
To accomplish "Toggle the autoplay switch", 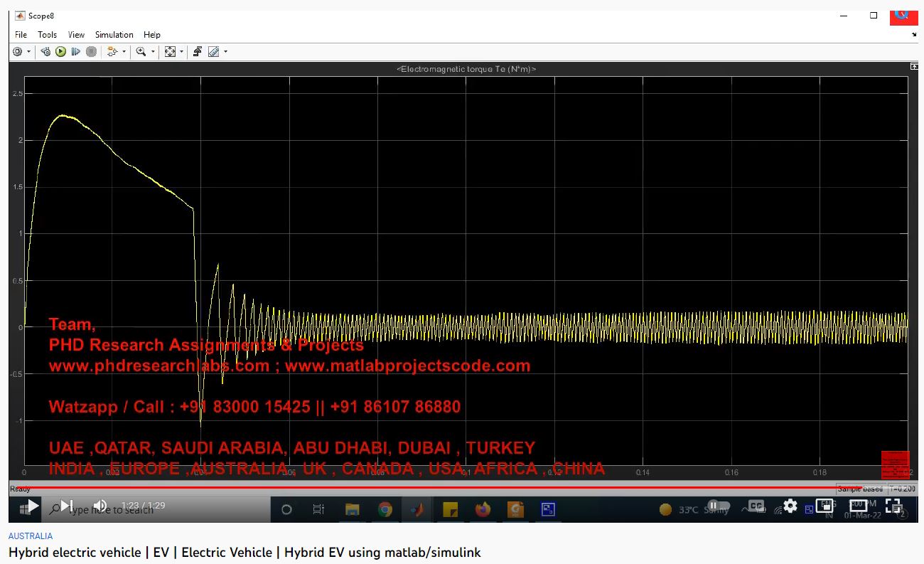I will click(718, 506).
